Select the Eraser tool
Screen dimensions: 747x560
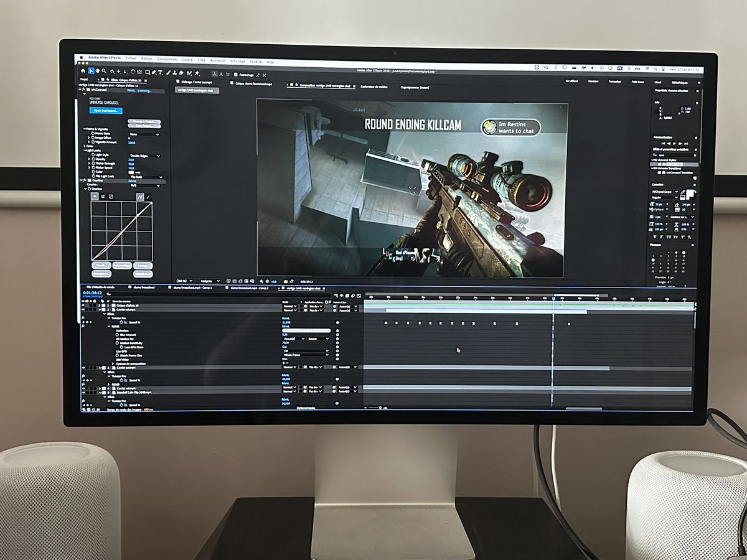(x=181, y=72)
